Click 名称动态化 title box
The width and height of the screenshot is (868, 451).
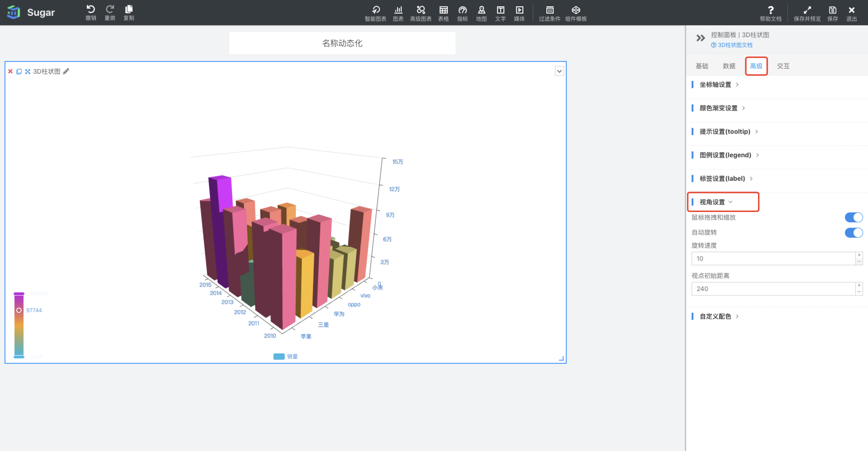(342, 43)
